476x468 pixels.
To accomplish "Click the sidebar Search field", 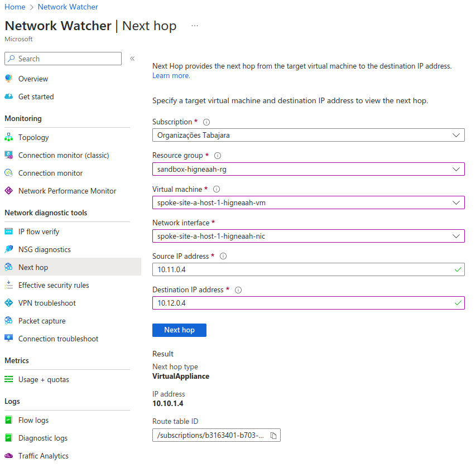I will coord(63,59).
